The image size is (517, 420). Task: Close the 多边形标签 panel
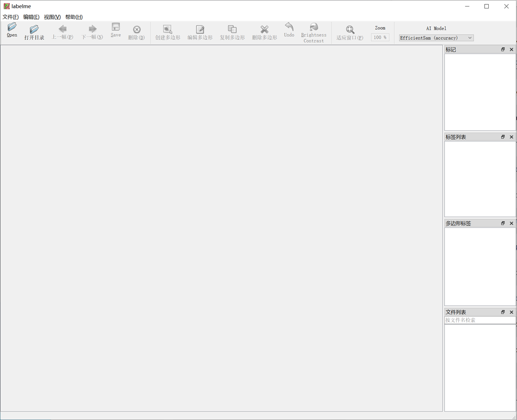511,223
